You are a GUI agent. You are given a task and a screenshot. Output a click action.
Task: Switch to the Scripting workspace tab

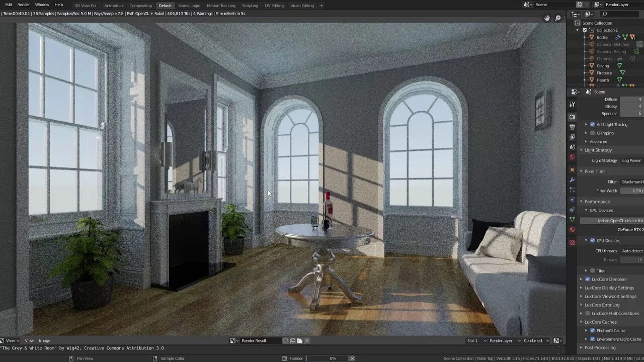click(x=250, y=6)
